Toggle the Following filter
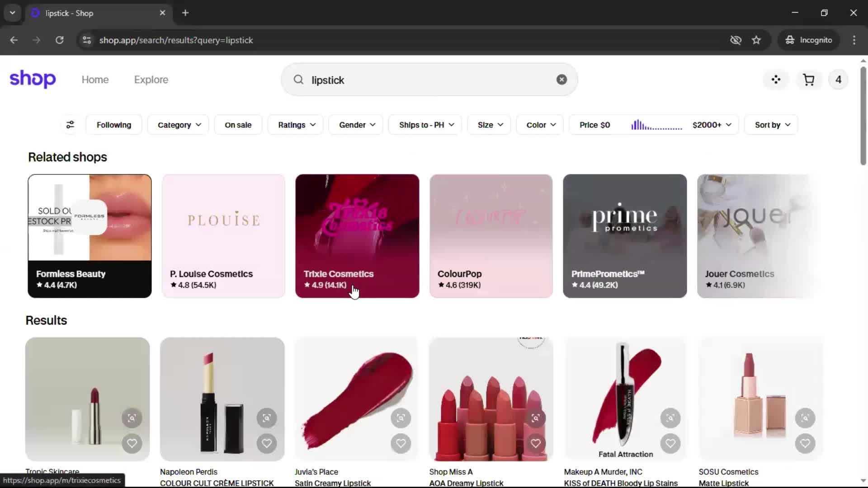Screen dimensions: 868x488 pyautogui.click(x=113, y=125)
